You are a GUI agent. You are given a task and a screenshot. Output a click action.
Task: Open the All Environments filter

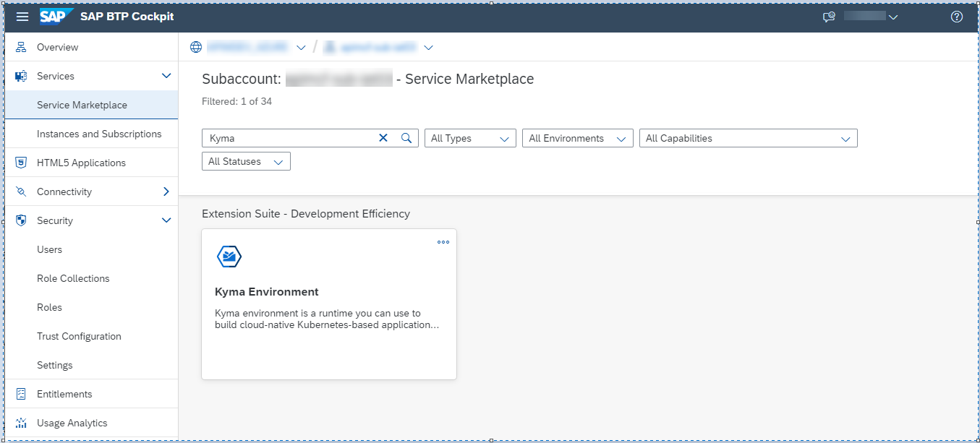tap(578, 138)
